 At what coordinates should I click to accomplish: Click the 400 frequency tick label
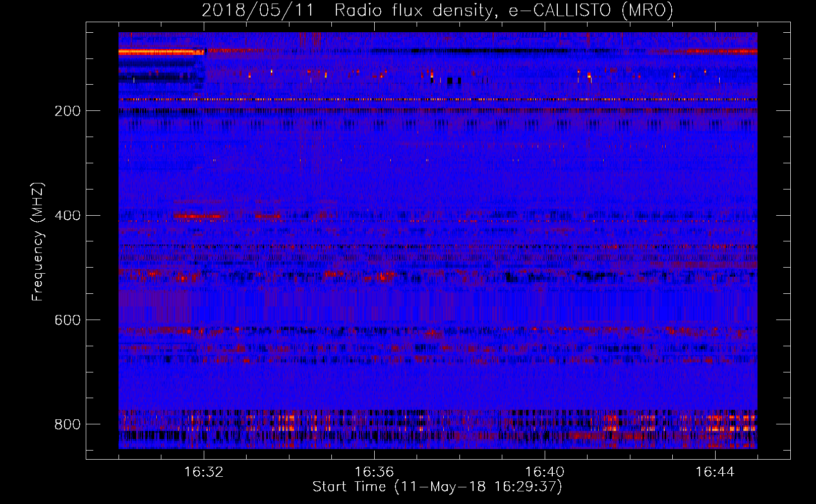click(68, 216)
